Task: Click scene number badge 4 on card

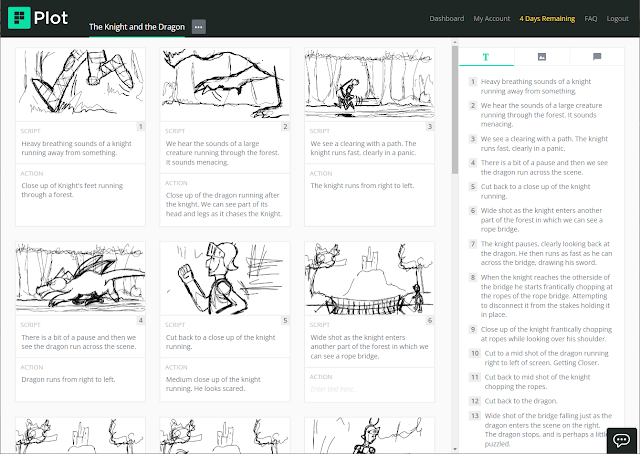Action: click(140, 320)
